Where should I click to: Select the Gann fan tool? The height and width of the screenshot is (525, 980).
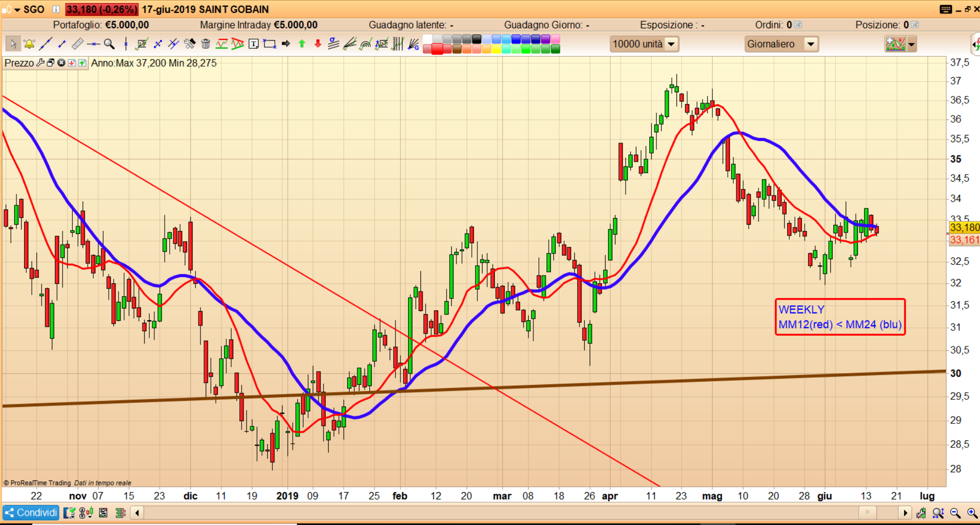coord(413,44)
